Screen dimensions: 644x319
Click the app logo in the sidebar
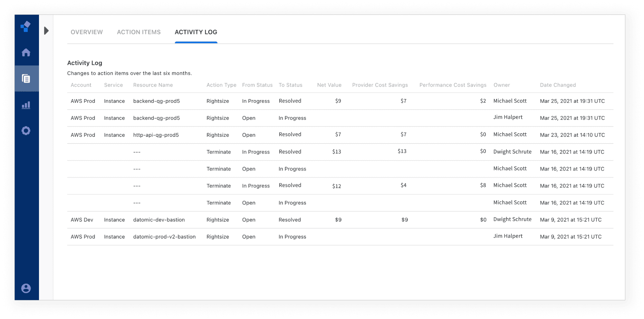pos(26,26)
